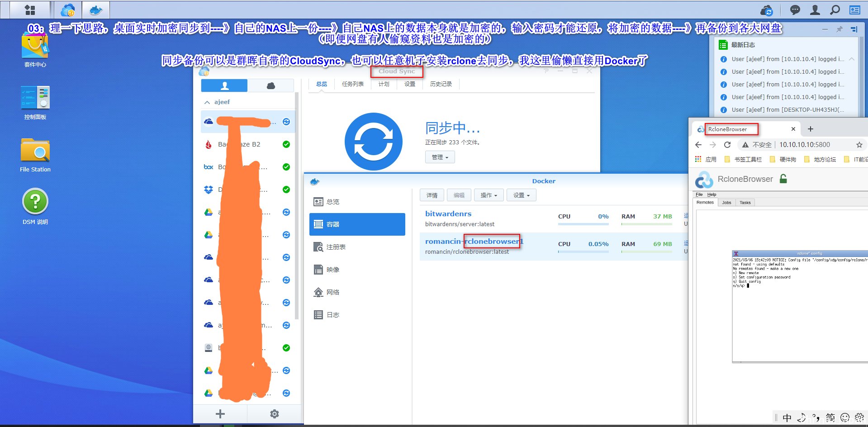Open Docker 日志 section

pyautogui.click(x=357, y=315)
